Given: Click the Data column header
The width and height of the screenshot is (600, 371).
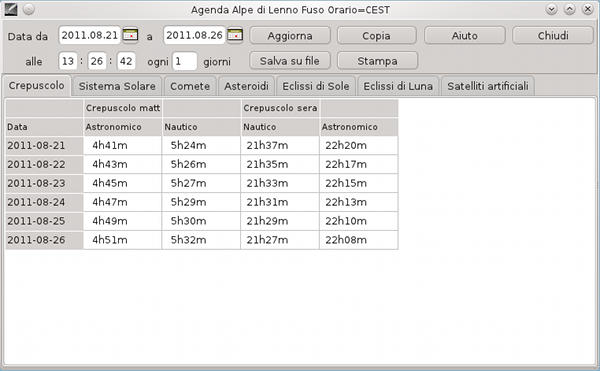Looking at the screenshot, I should (x=44, y=127).
